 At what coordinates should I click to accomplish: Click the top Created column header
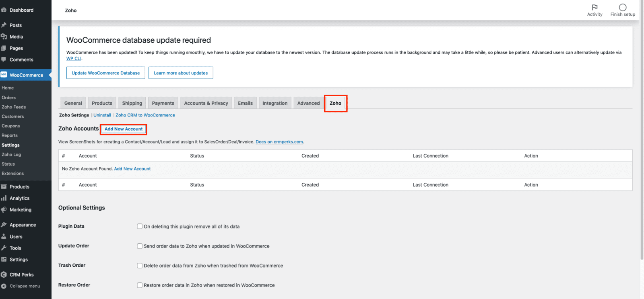coord(310,156)
